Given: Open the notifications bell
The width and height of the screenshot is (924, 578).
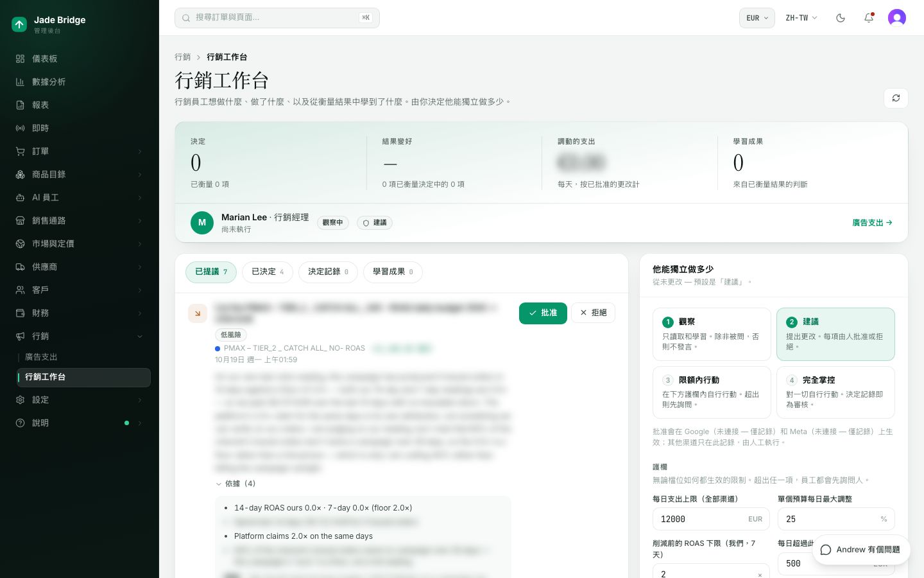Looking at the screenshot, I should click(x=869, y=18).
